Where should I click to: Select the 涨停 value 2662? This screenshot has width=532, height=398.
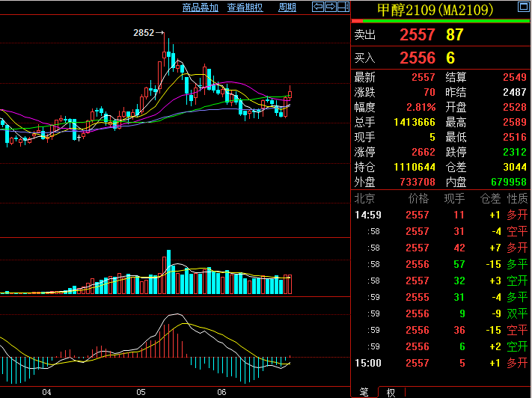coord(424,152)
